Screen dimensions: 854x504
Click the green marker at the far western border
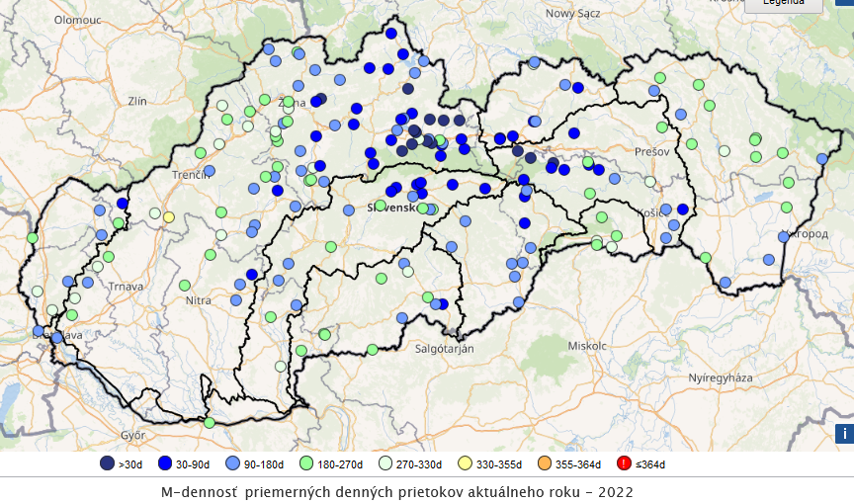click(x=33, y=238)
